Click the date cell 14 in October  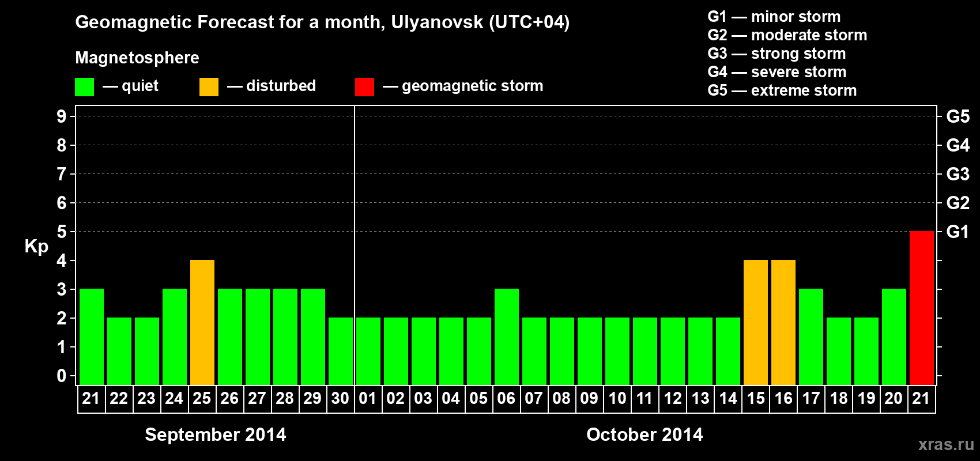click(x=728, y=399)
